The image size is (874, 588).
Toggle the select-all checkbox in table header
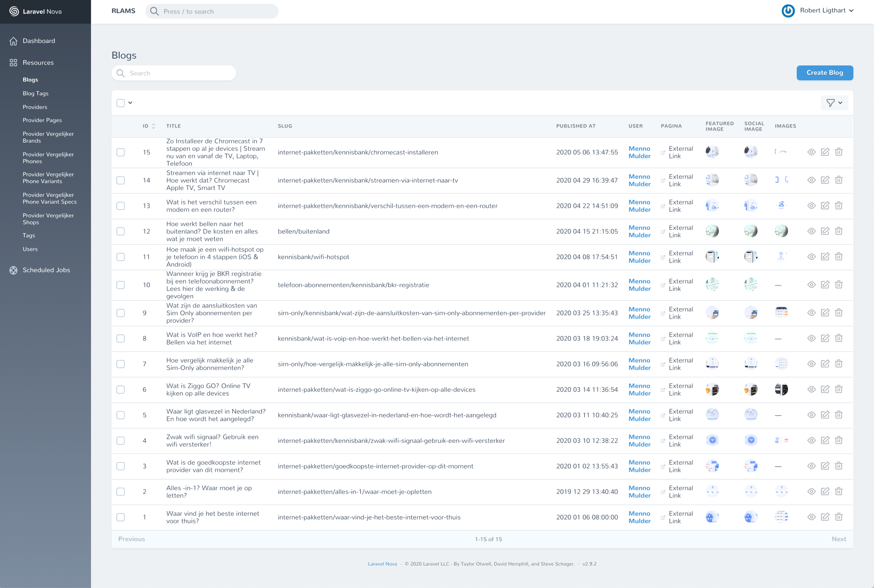(x=121, y=103)
